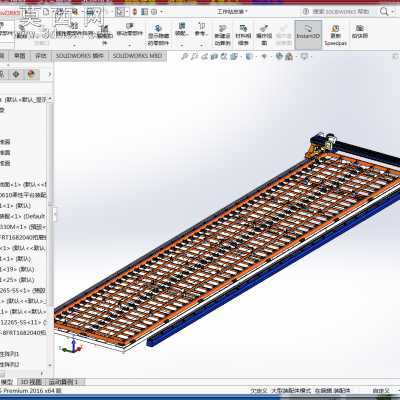Click the 更新 Speedpak tool
This screenshot has width=400, height=400.
[x=336, y=35]
